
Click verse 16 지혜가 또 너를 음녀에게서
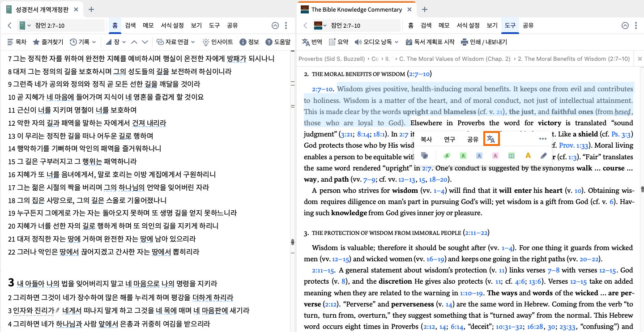[x=112, y=174]
